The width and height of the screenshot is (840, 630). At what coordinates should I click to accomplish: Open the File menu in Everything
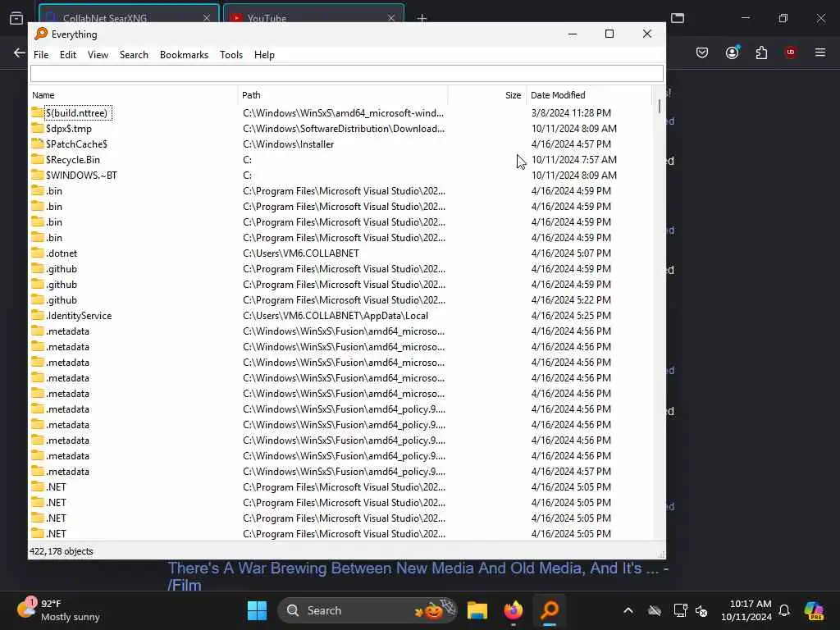41,55
